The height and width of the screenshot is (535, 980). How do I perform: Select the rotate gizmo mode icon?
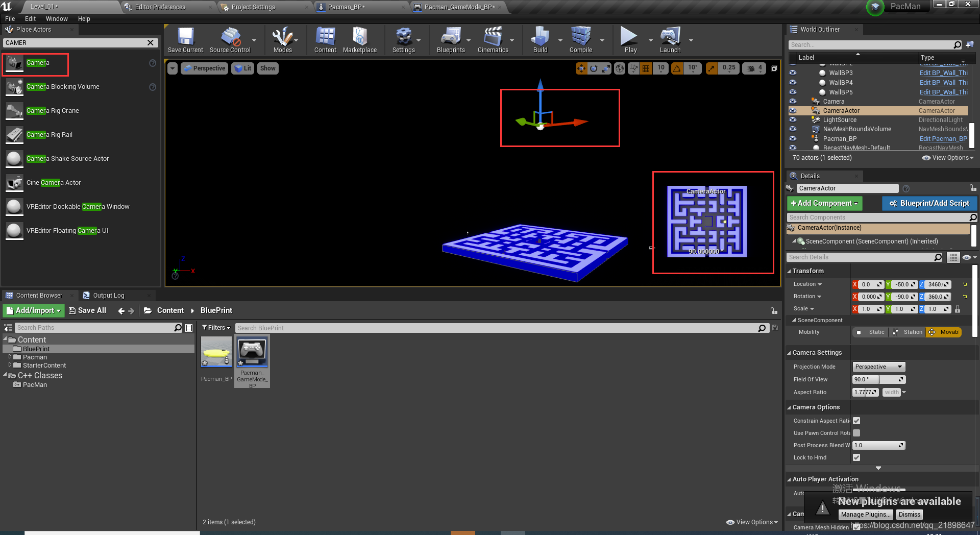point(594,68)
